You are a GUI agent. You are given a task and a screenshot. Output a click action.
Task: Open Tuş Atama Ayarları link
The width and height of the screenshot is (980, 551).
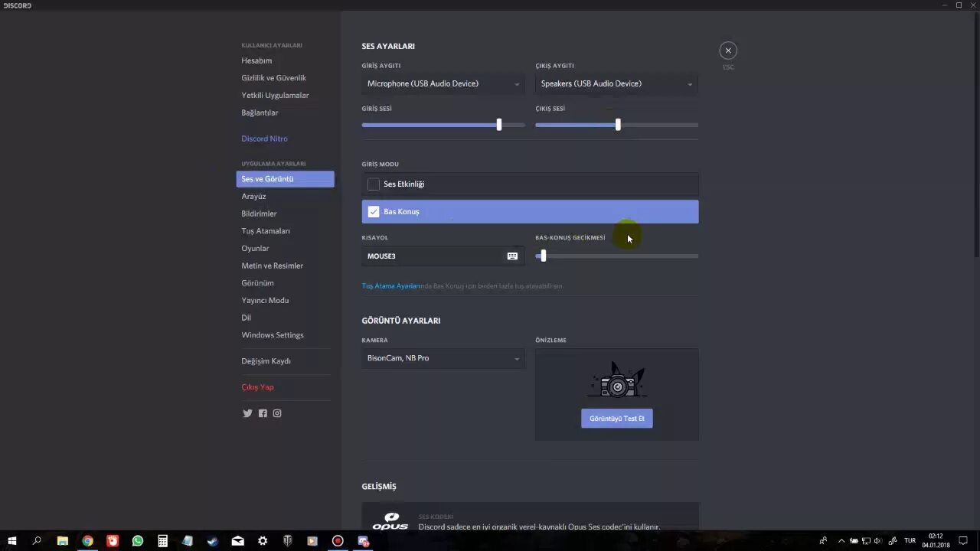[390, 285]
